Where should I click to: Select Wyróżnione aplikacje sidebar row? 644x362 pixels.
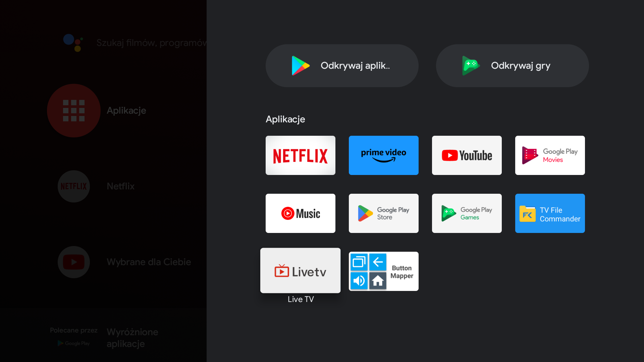point(132,338)
